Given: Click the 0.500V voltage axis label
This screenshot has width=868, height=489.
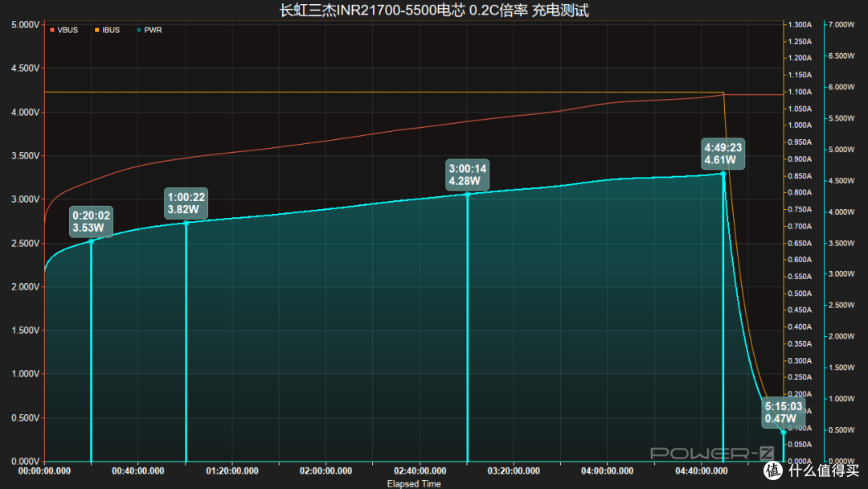Looking at the screenshot, I should pyautogui.click(x=26, y=417).
